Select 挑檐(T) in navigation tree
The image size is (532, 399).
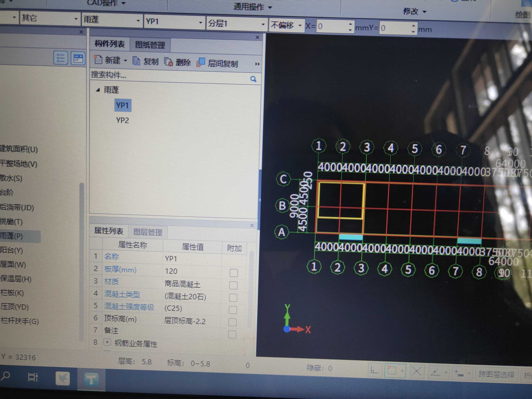tap(11, 221)
